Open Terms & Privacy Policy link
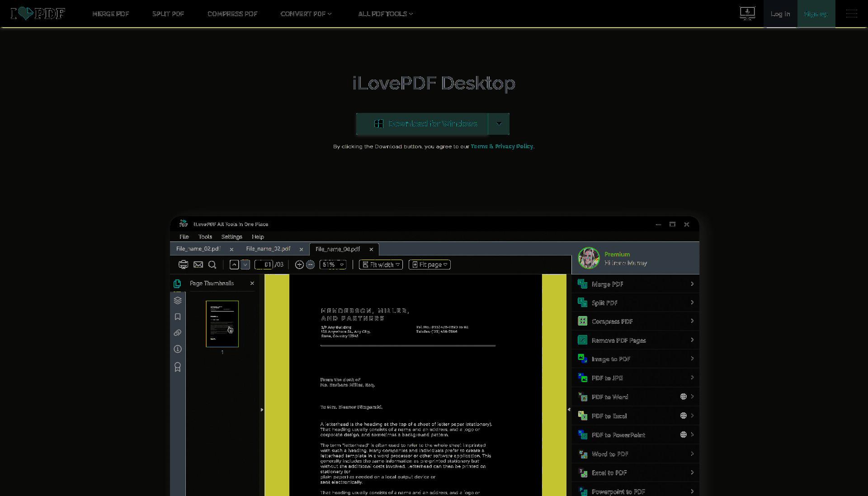Screen dimensions: 868x496 (502, 146)
